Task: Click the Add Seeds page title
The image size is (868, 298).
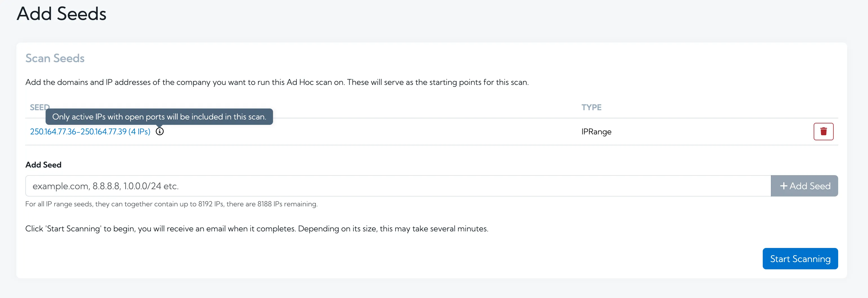Action: click(62, 14)
